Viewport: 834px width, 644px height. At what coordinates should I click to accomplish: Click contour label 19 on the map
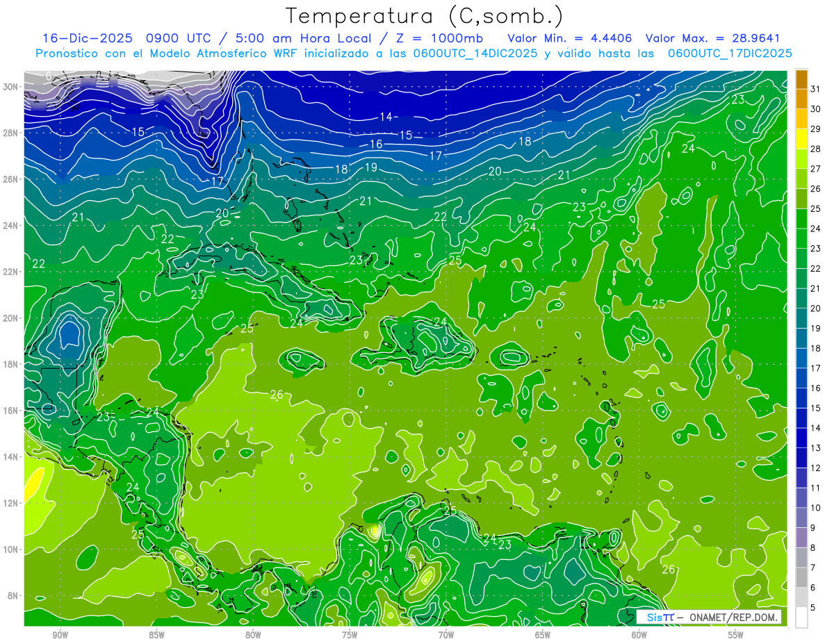[370, 167]
